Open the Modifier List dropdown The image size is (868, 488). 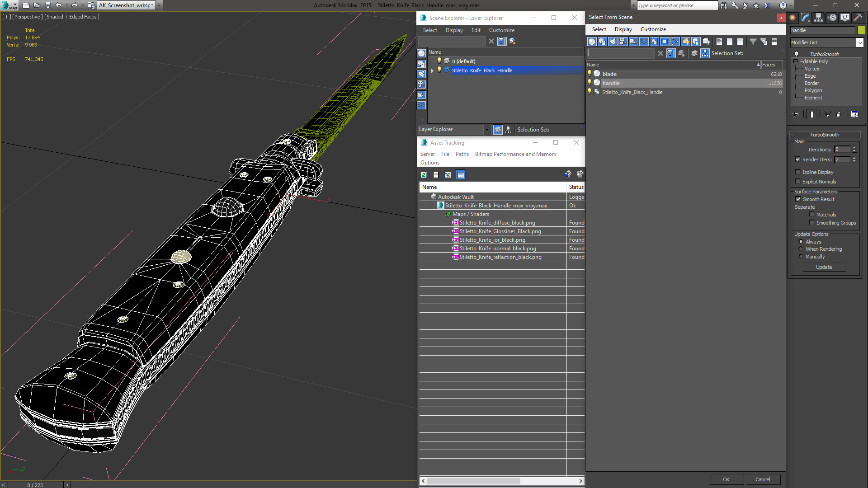coord(859,42)
